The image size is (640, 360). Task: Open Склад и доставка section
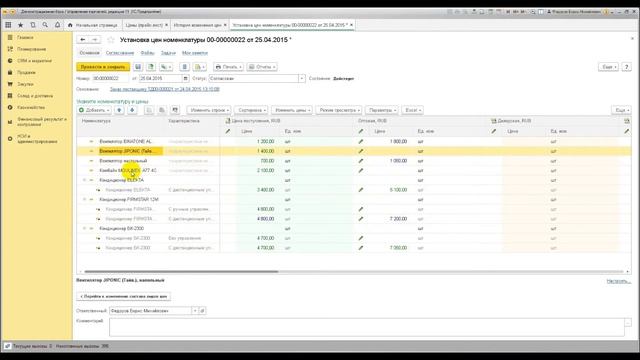pos(35,96)
